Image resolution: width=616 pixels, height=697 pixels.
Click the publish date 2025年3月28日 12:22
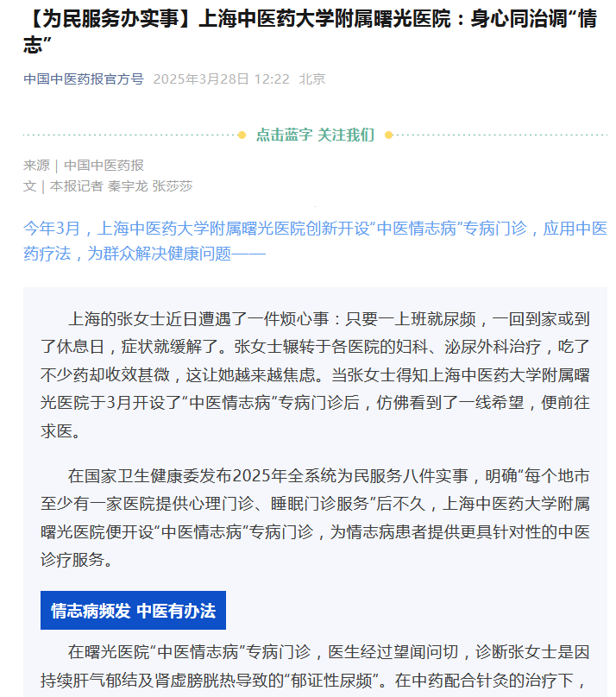[x=222, y=79]
